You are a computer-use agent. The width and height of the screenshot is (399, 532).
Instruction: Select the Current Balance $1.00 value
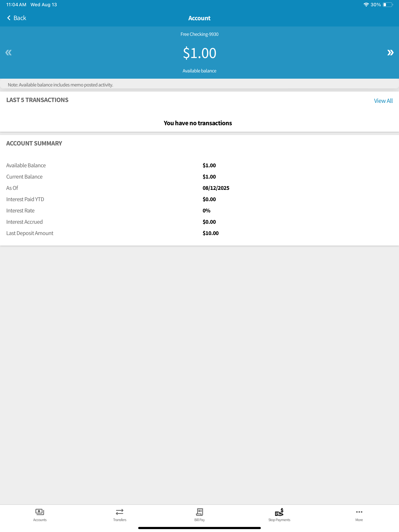[209, 177]
